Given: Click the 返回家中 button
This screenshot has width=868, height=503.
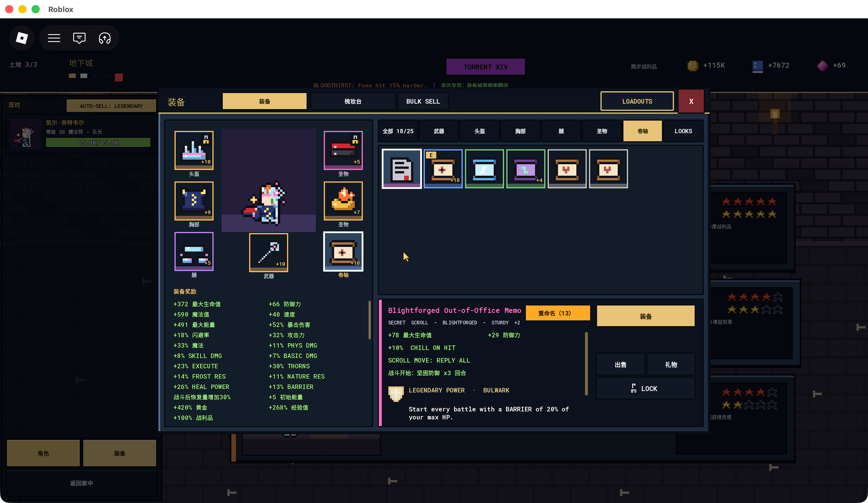Looking at the screenshot, I should click(x=81, y=483).
